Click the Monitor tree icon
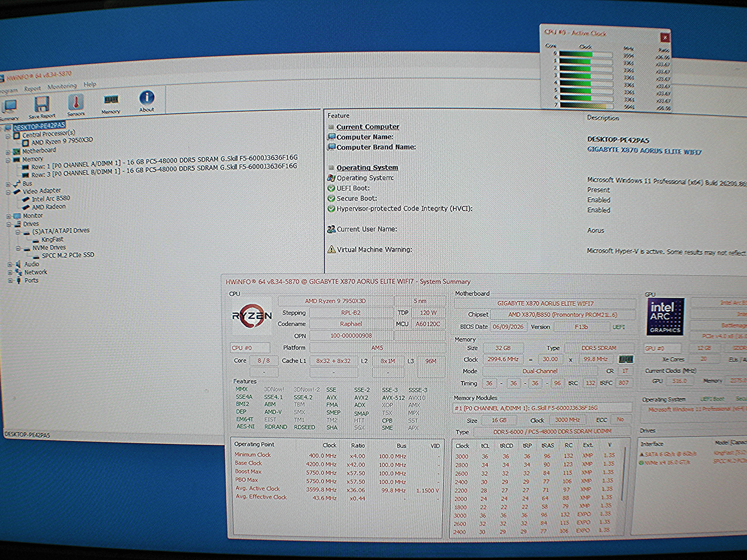 (17, 216)
